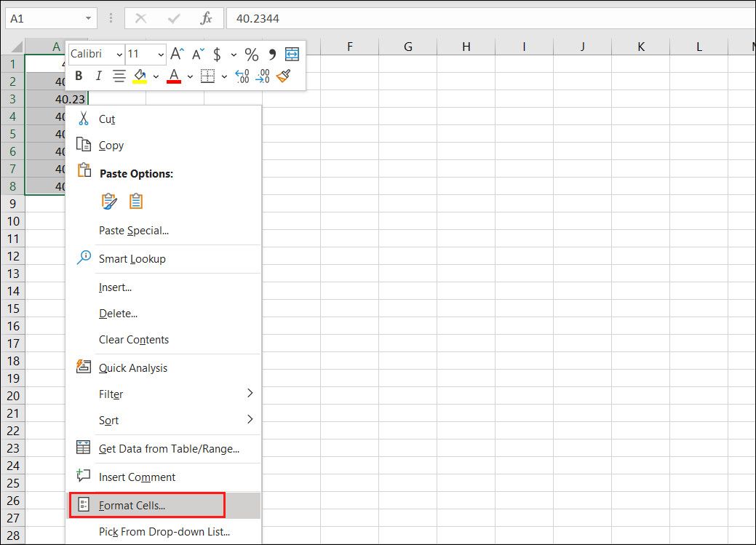Open the Calibri font name dropdown
Viewport: 756px width, 545px height.
pos(119,55)
